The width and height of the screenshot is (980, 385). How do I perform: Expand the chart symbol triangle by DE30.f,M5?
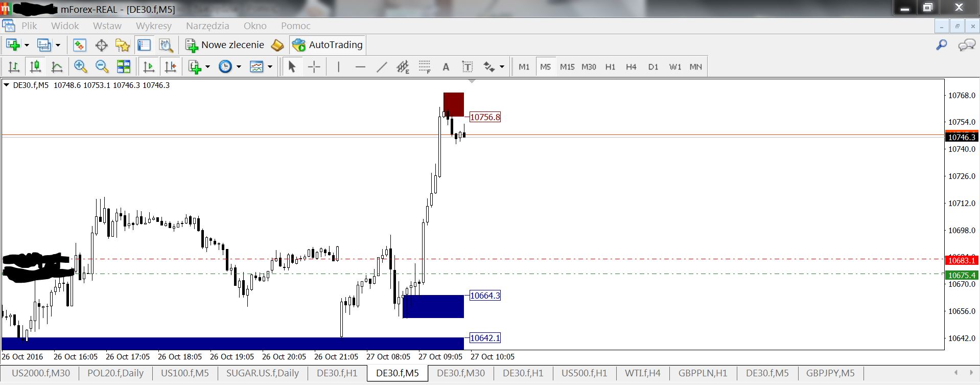7,85
